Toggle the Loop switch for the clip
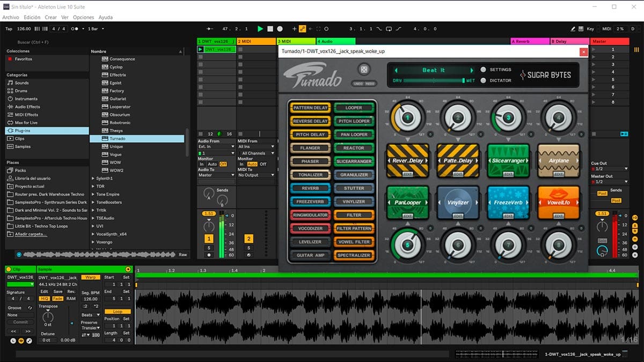 (x=118, y=312)
